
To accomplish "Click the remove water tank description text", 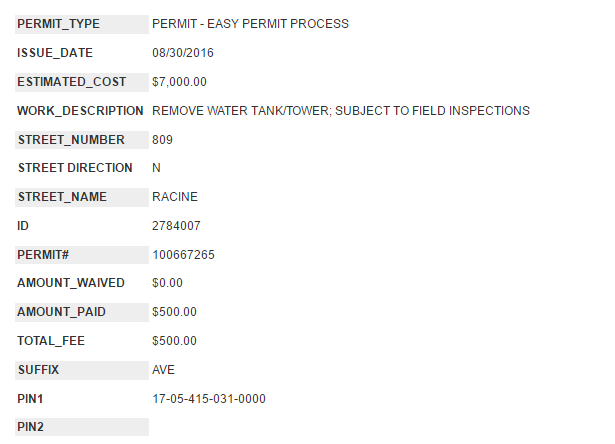I will [340, 110].
